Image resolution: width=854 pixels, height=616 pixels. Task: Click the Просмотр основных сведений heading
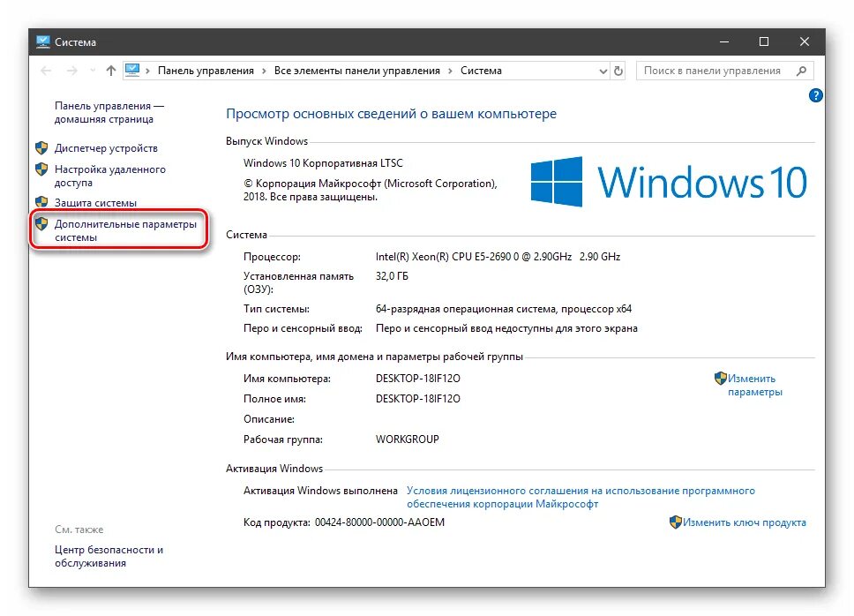coord(391,114)
